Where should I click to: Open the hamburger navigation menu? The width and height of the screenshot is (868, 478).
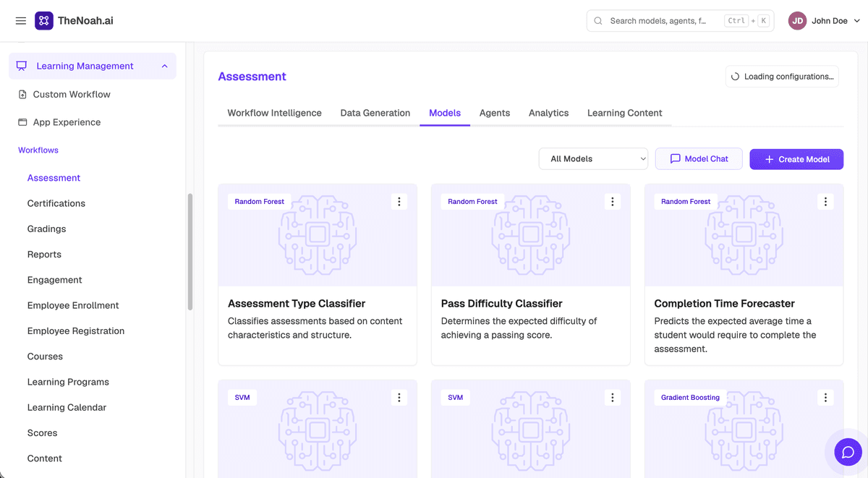point(21,21)
